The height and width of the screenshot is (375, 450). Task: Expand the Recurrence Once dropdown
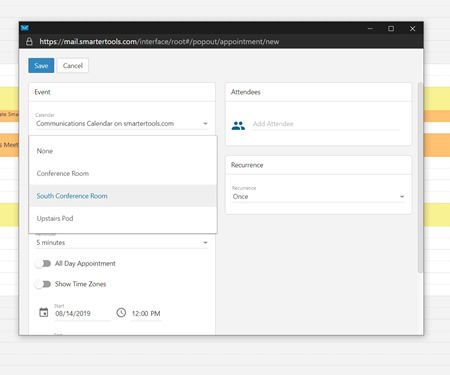(319, 197)
